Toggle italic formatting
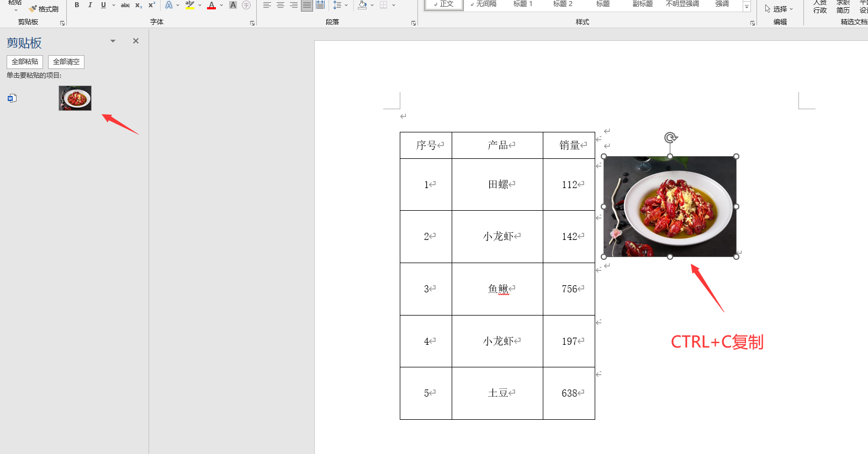The image size is (868, 454). tap(90, 5)
